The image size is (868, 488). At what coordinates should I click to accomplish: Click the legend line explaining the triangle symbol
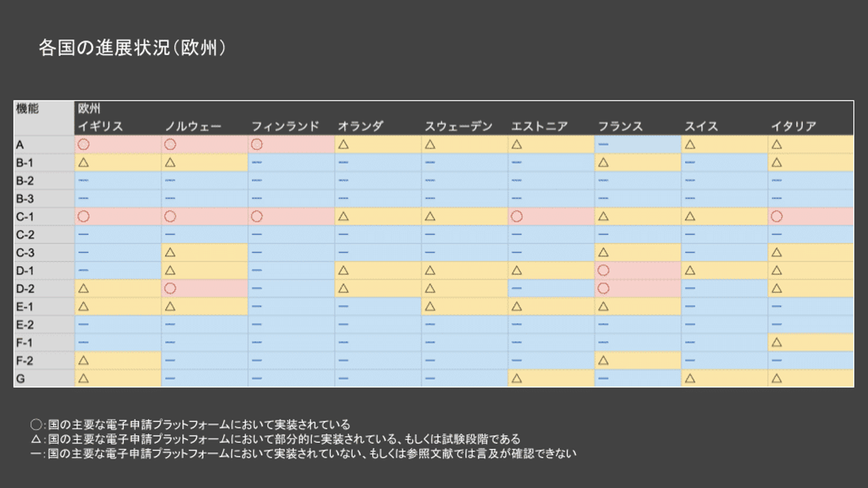point(275,439)
